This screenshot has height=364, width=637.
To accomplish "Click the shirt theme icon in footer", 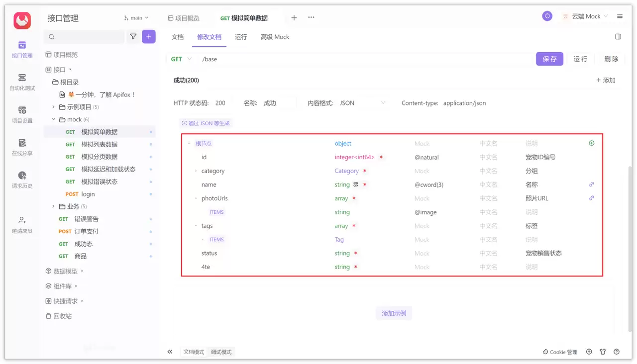I will tap(603, 352).
